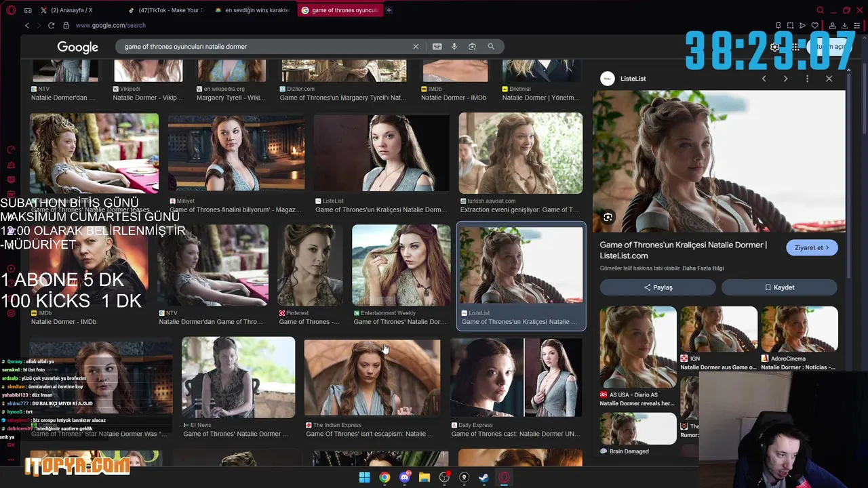Viewport: 868px width, 488px height.
Task: Open the Windows Start menu
Action: click(x=365, y=477)
